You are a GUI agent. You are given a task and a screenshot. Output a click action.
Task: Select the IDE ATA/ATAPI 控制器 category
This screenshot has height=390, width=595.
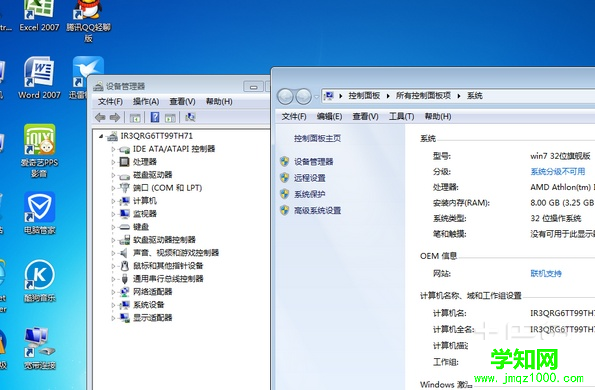174,149
